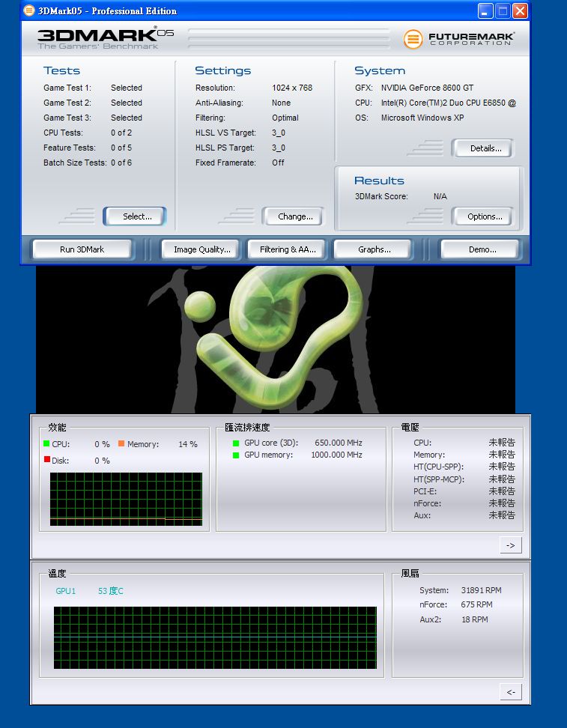
Task: Click the 3DMark05 title bar icon
Action: click(x=29, y=10)
